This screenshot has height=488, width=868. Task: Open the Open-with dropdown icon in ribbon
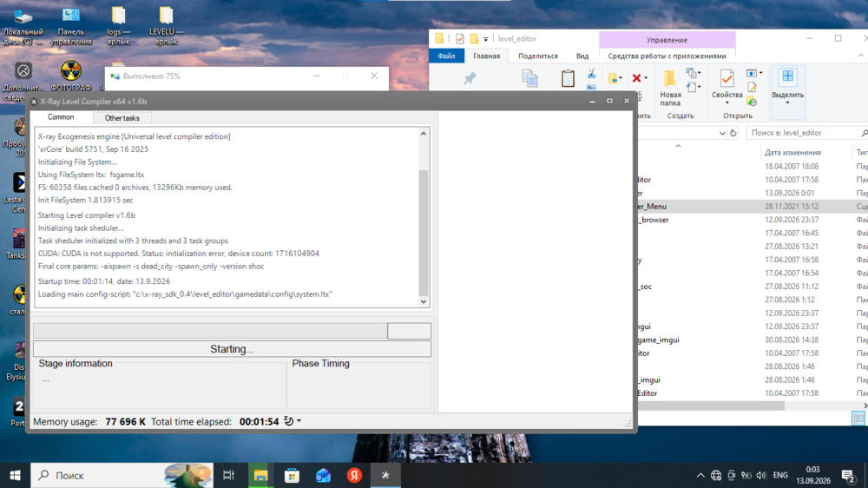pos(754,73)
